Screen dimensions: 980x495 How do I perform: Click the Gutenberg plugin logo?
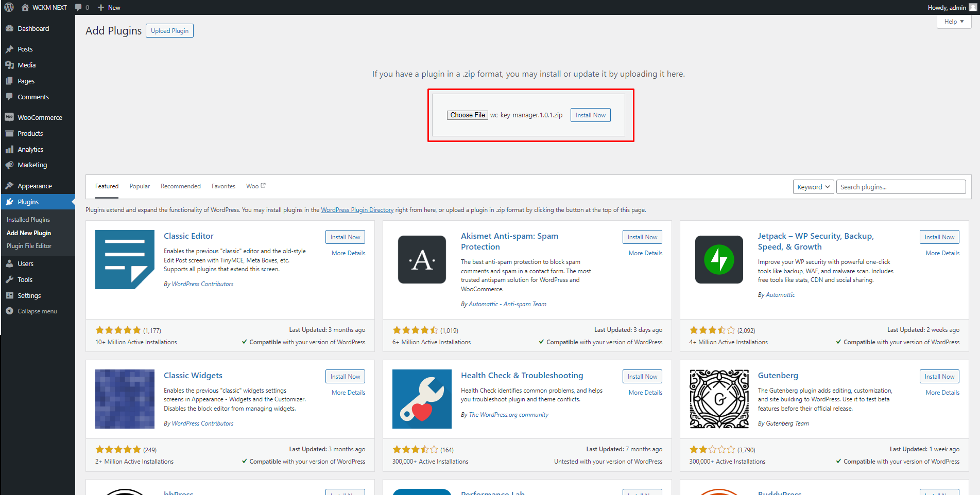tap(719, 399)
